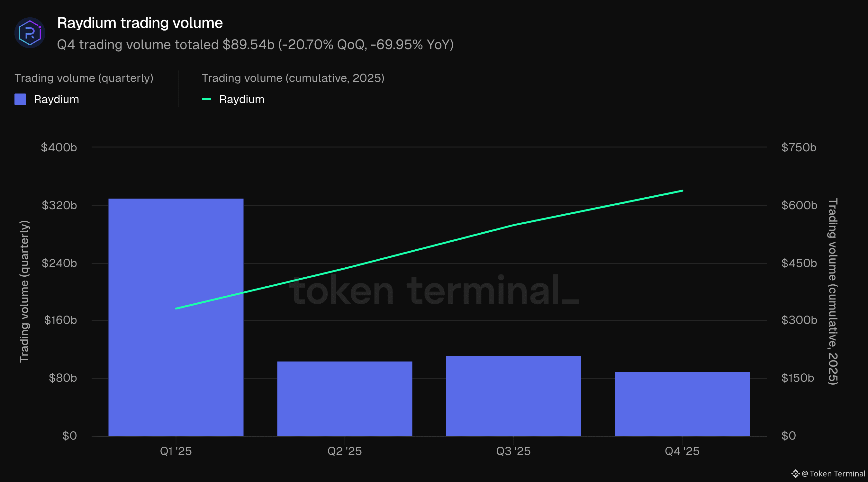Select the Q4 '25 volume bar
The width and height of the screenshot is (868, 482).
tap(682, 404)
